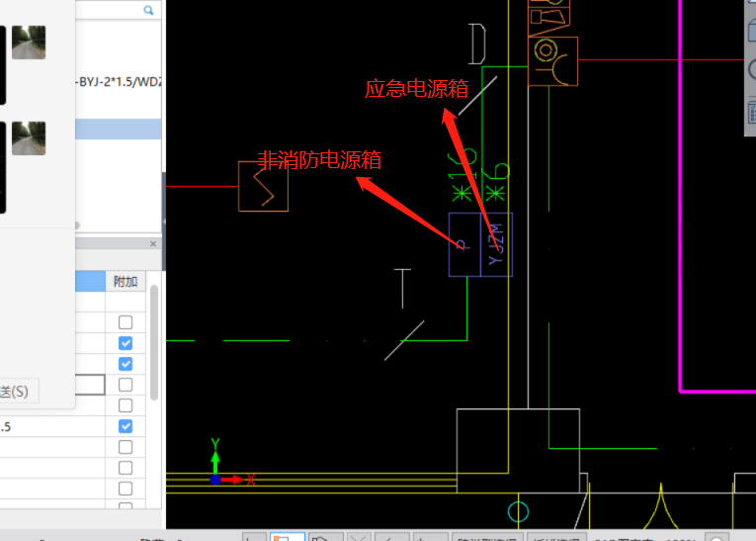The width and height of the screenshot is (756, 541).
Task: Select the "-BYJ-2*1.5/WDZ" list entry
Action: 119,82
